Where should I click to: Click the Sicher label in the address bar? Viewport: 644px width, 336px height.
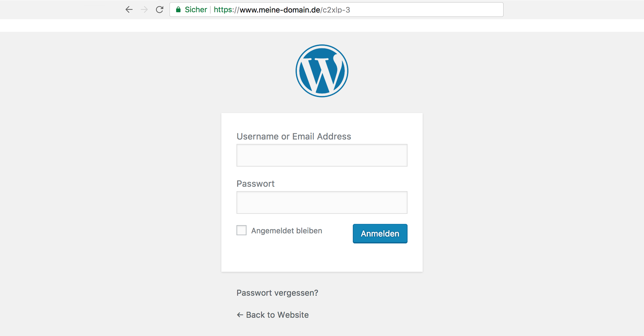click(x=195, y=9)
